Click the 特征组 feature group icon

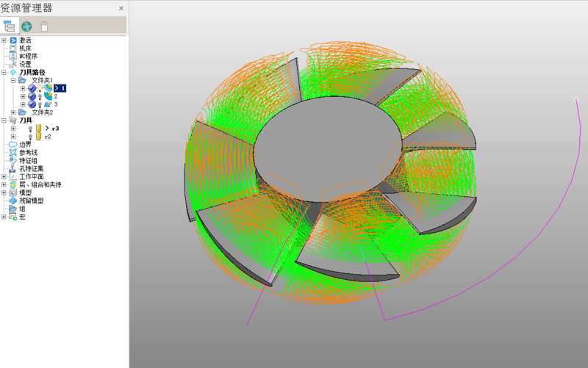click(x=13, y=160)
